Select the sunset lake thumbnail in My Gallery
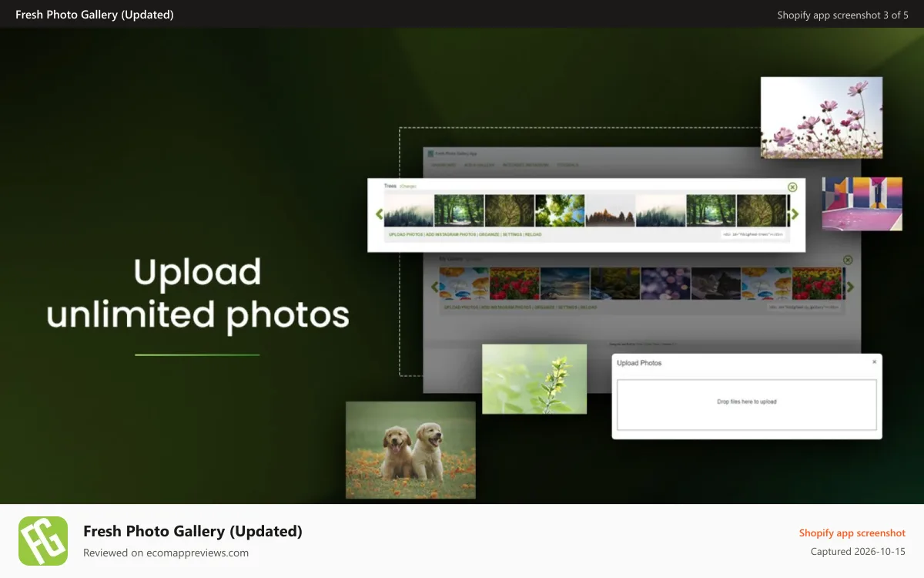 click(565, 284)
